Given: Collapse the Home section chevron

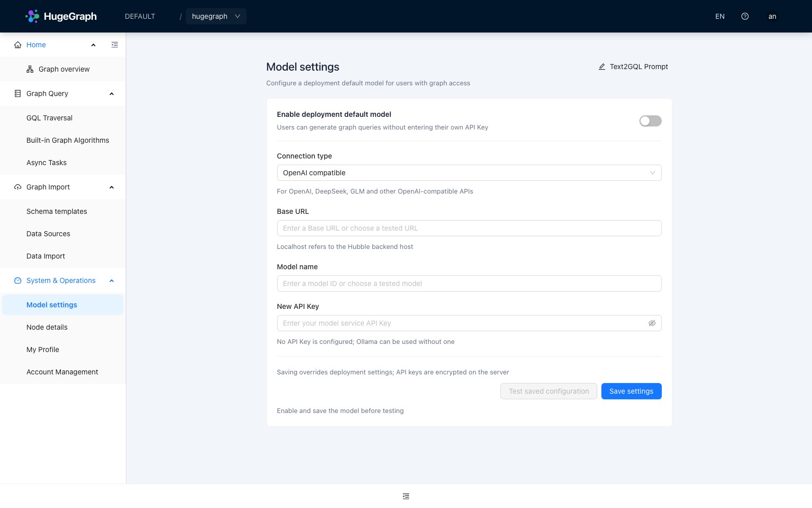Looking at the screenshot, I should [93, 45].
